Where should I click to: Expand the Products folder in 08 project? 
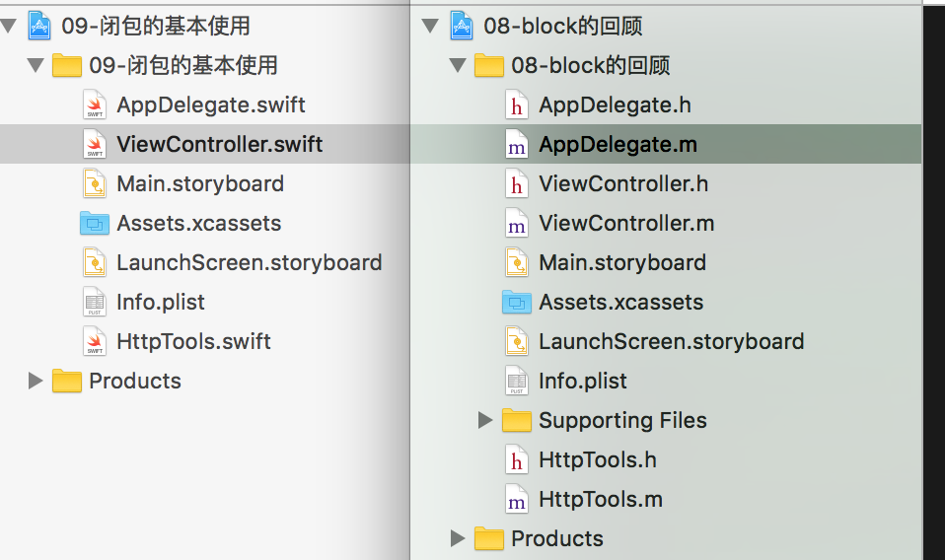coord(457,539)
